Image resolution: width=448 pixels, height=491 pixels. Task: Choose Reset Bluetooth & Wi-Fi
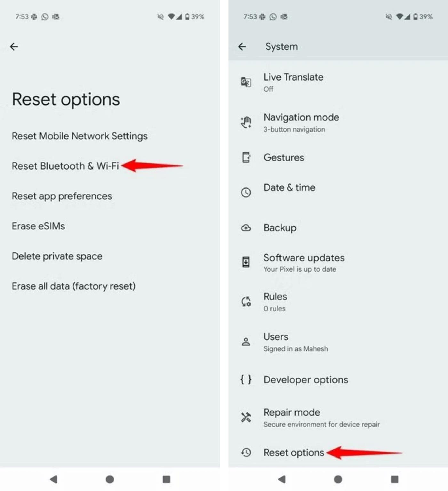click(65, 166)
